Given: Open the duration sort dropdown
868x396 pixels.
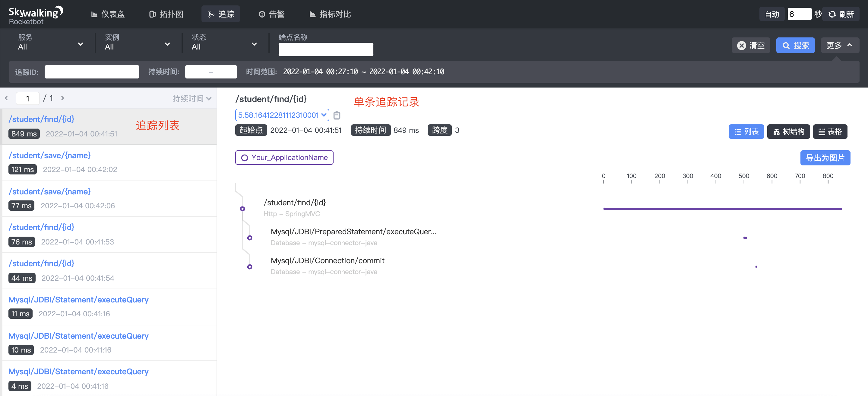Looking at the screenshot, I should tap(192, 98).
